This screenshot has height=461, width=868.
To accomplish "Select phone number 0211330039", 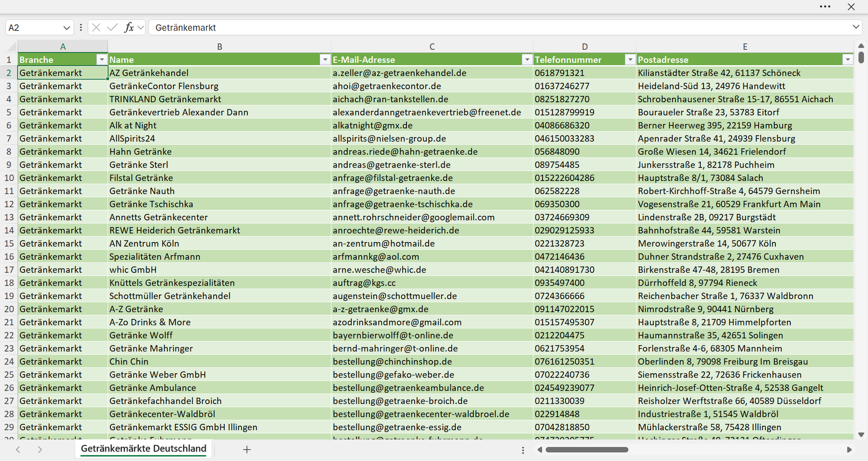I will [584, 401].
